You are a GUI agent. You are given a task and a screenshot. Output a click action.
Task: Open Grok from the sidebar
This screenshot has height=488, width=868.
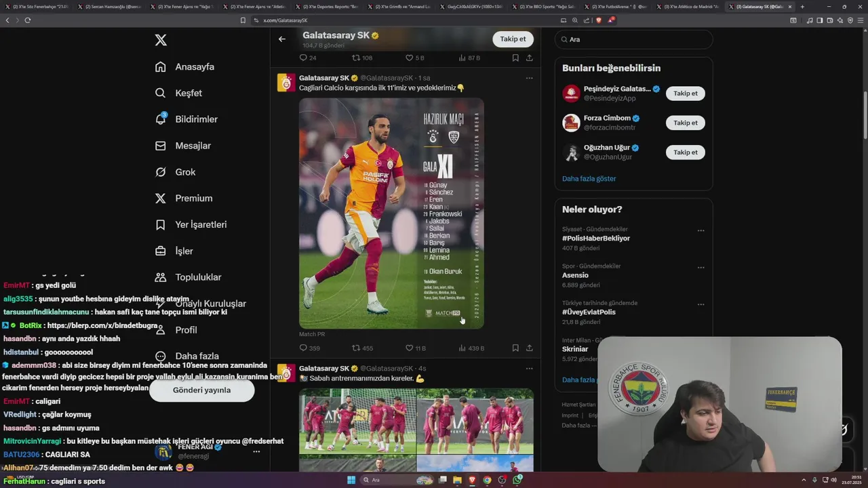coord(175,172)
